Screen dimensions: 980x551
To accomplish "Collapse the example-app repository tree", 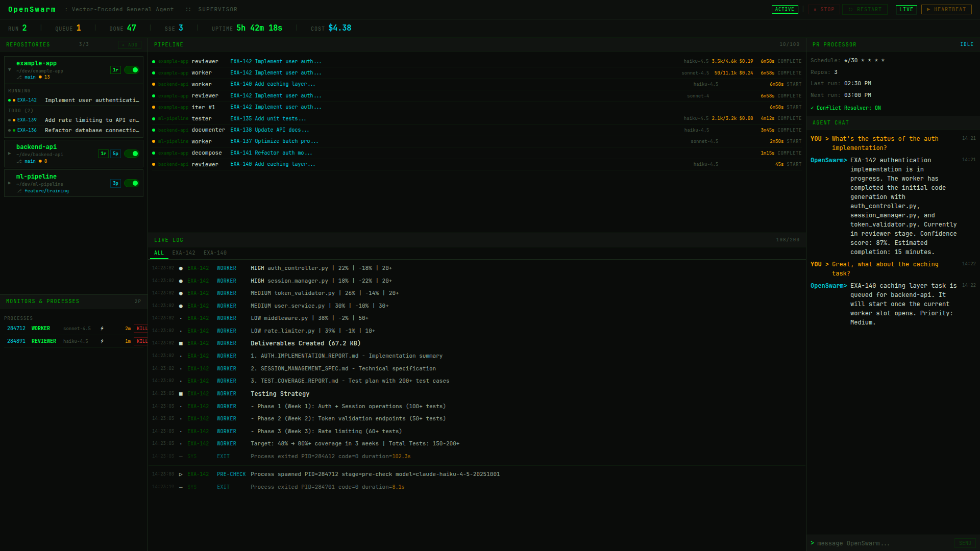I will click(x=10, y=70).
